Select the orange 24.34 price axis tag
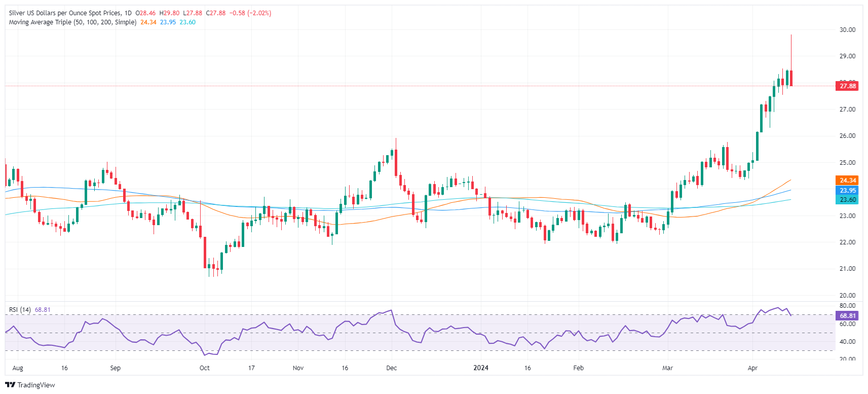The image size is (868, 394). (848, 181)
